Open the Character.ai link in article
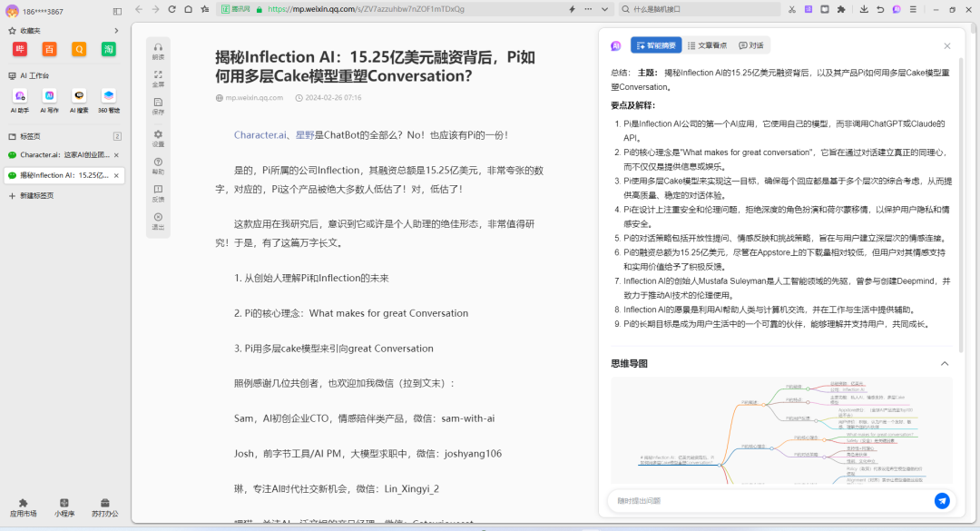The width and height of the screenshot is (980, 531). coord(261,135)
